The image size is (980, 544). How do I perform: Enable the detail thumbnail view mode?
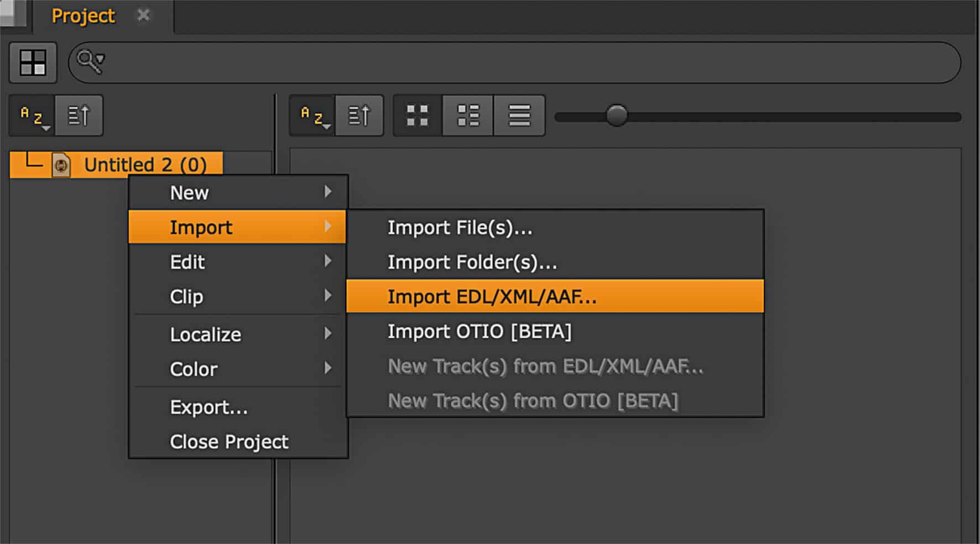tap(467, 115)
